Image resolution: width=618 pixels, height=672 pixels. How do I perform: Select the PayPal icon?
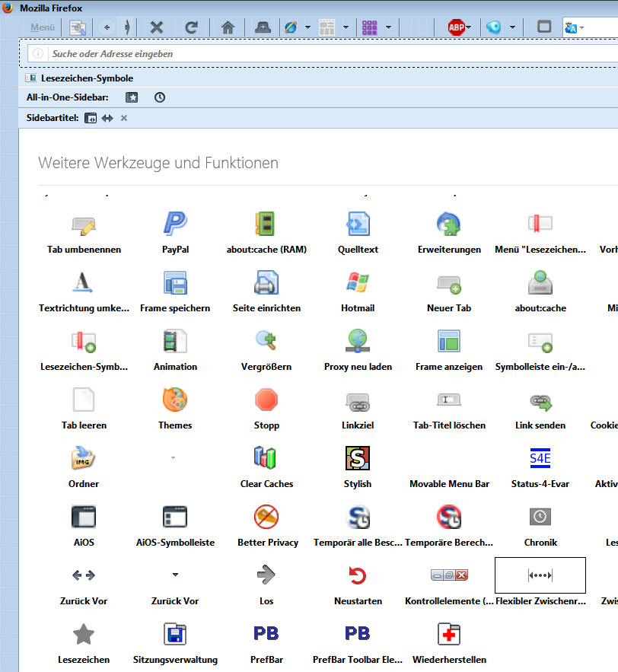175,224
